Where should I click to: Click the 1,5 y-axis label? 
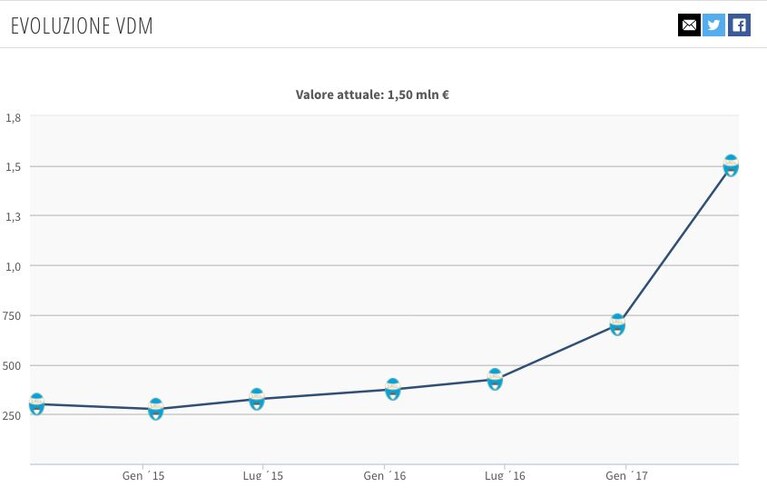coord(13,167)
